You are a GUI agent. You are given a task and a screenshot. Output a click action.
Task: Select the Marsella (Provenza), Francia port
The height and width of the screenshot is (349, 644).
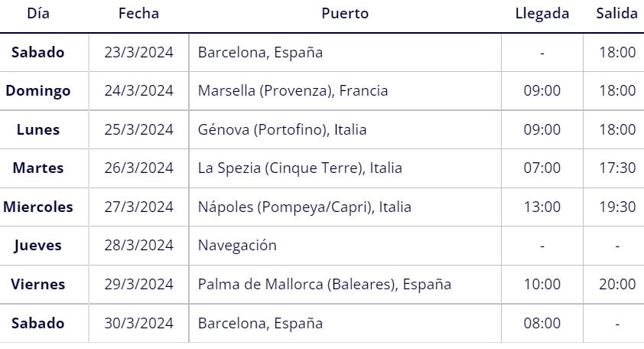(x=293, y=91)
